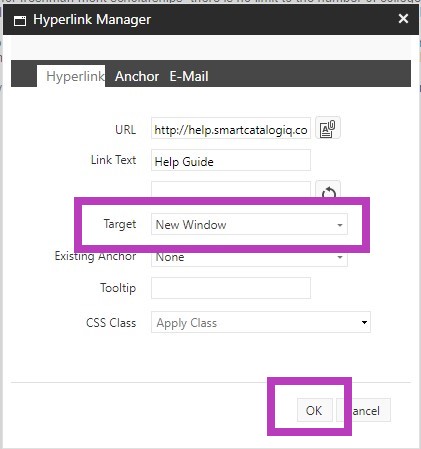Confirm with the OK button
The width and height of the screenshot is (421, 449).
(314, 410)
